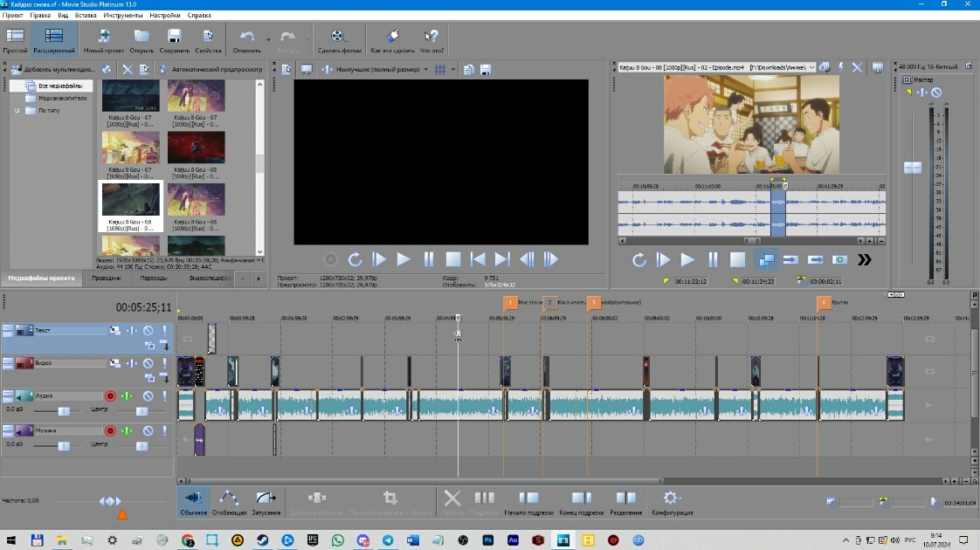The image size is (980, 550).
Task: Open the Настройки menu
Action: (165, 15)
